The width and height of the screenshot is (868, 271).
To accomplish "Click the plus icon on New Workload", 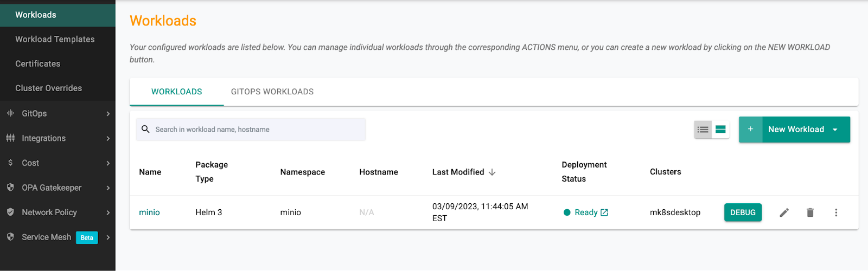I will coord(750,130).
